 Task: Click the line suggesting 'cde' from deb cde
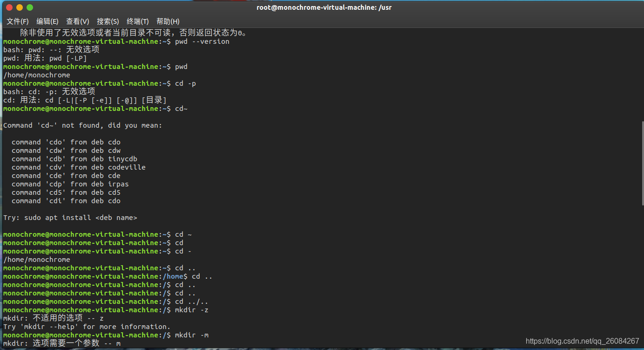66,176
